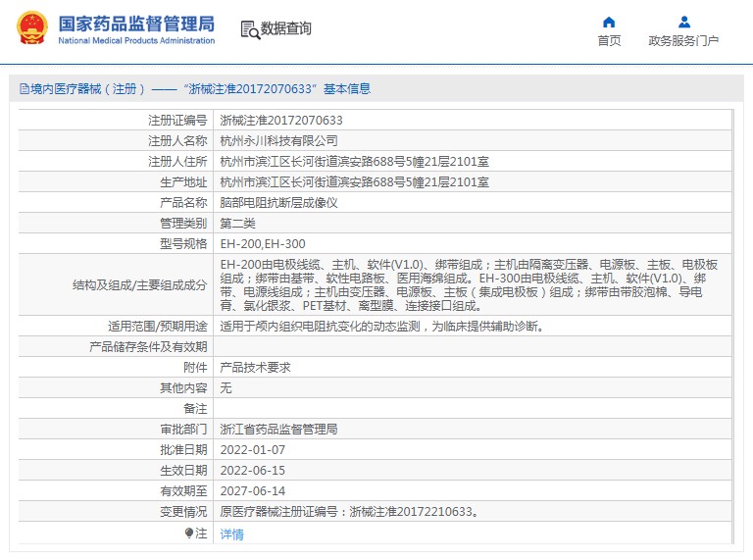Click the 备注 row label

click(x=195, y=409)
